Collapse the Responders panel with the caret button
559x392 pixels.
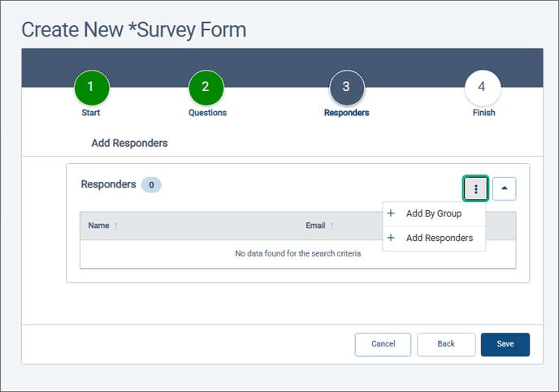click(504, 189)
